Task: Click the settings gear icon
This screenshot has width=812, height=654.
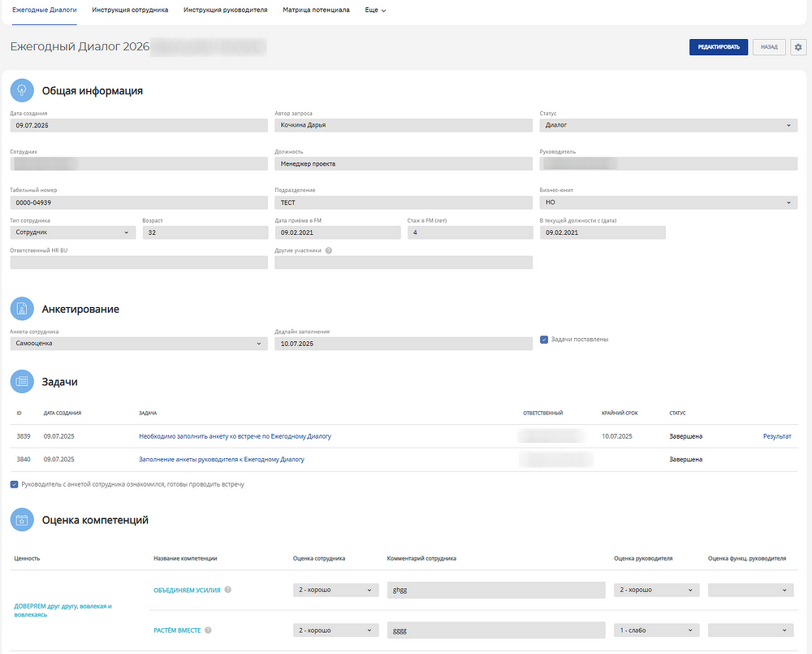Action: click(798, 47)
